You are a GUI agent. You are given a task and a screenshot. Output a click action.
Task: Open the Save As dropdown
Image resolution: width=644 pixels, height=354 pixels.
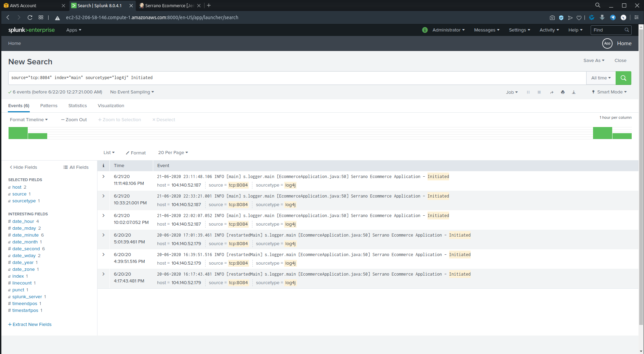[594, 61]
